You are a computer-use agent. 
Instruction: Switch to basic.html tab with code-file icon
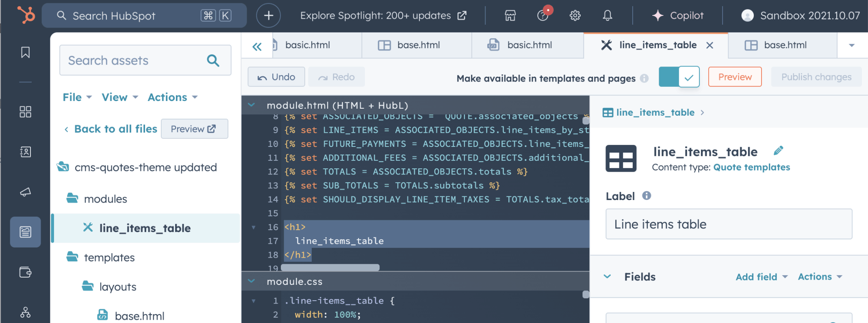[x=527, y=45]
